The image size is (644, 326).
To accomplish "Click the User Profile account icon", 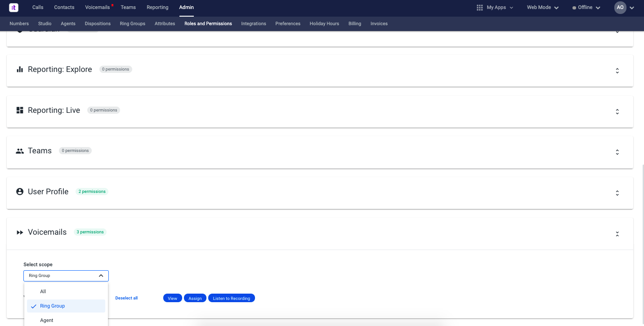I will pyautogui.click(x=20, y=192).
